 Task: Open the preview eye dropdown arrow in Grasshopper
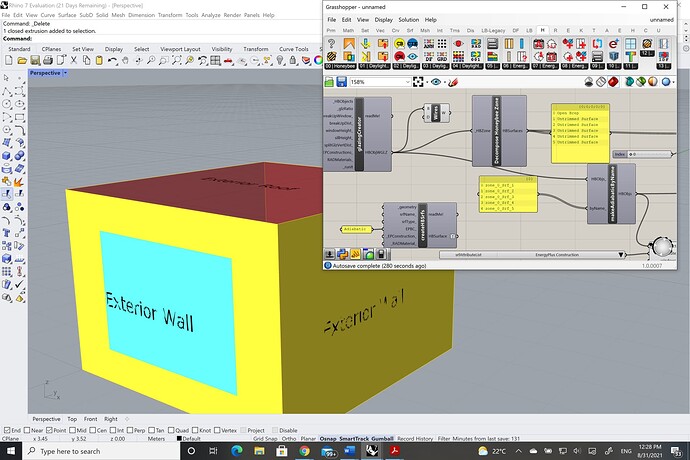[x=445, y=82]
